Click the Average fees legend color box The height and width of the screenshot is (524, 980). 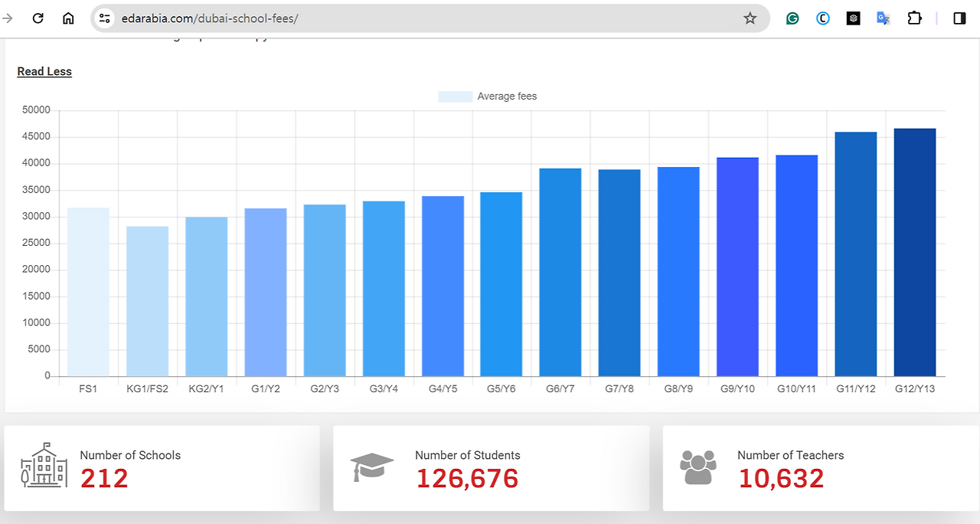[455, 97]
